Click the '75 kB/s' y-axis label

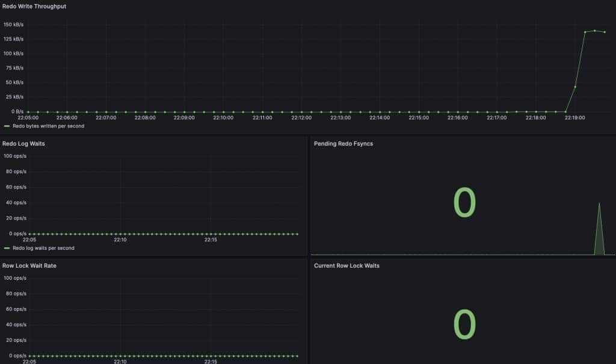14,68
